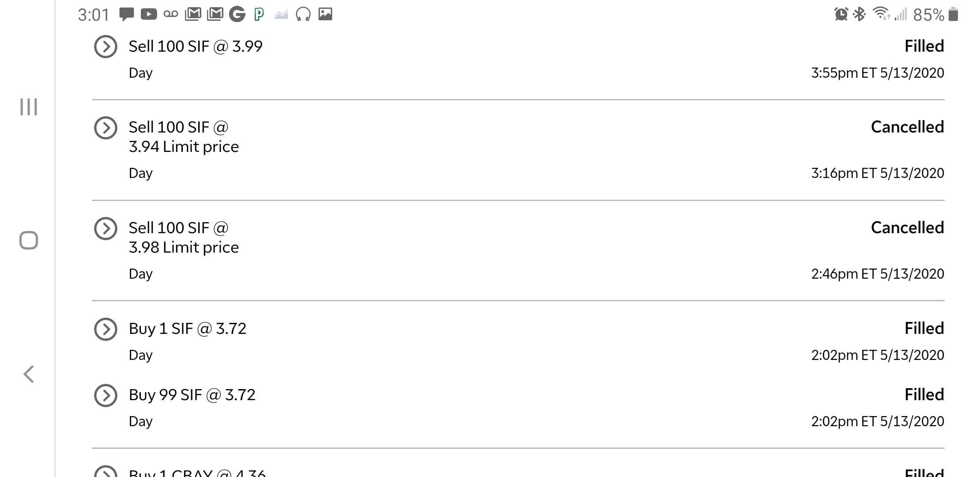
Task: Open the Android recent apps button
Action: point(29,107)
